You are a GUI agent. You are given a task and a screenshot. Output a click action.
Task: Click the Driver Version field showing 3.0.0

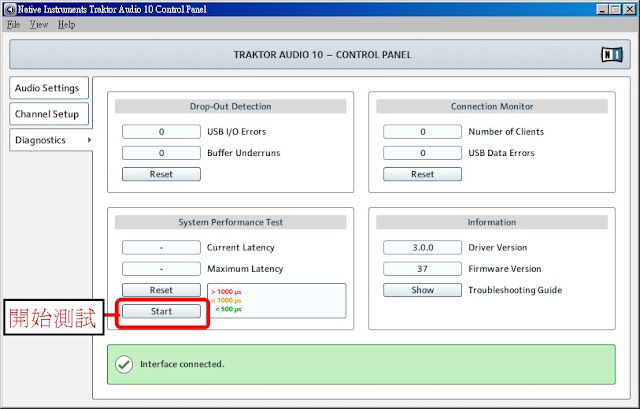coord(422,247)
